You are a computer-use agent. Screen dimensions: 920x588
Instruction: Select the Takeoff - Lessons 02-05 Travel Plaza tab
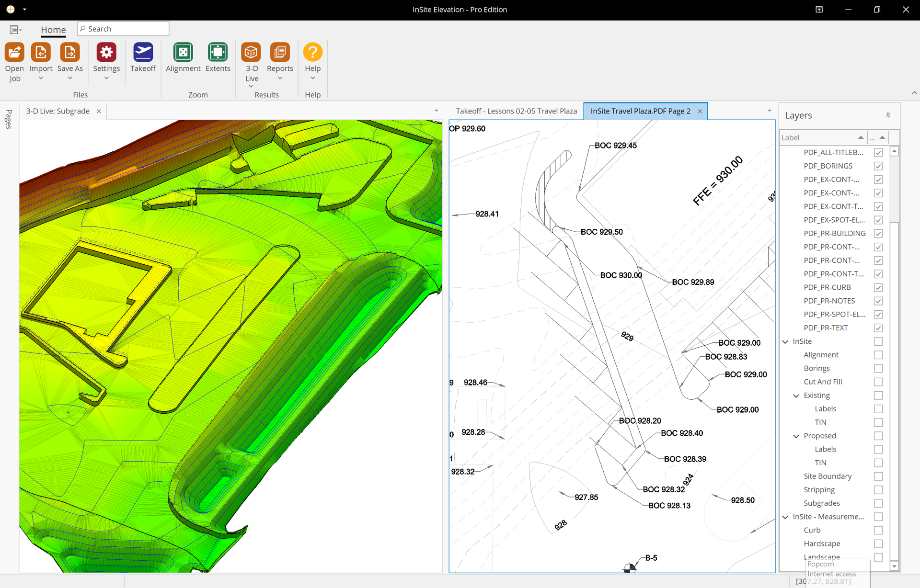coord(516,111)
